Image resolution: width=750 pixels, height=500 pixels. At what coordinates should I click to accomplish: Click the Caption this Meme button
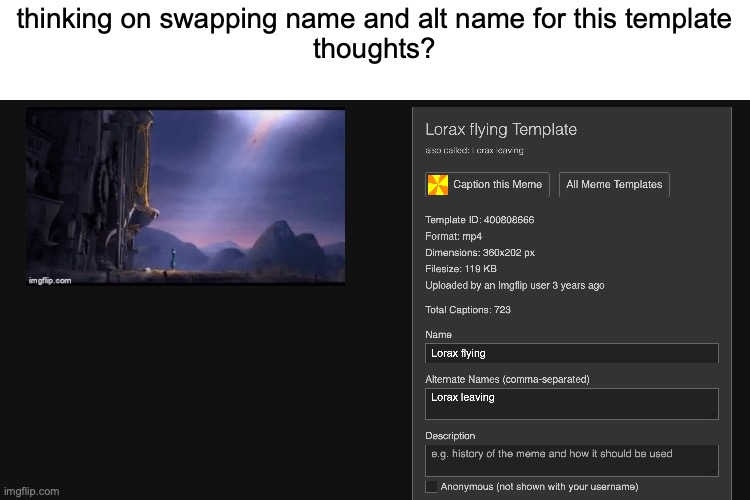(487, 185)
